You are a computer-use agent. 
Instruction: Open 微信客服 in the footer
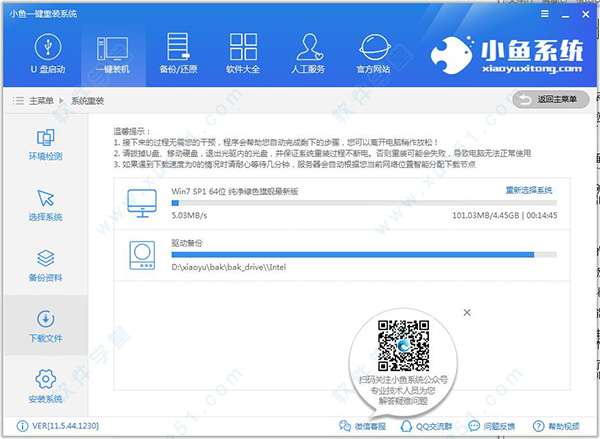(x=362, y=426)
